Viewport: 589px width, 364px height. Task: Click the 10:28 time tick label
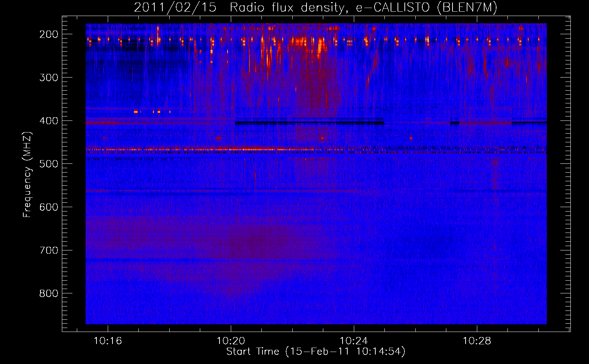click(477, 341)
